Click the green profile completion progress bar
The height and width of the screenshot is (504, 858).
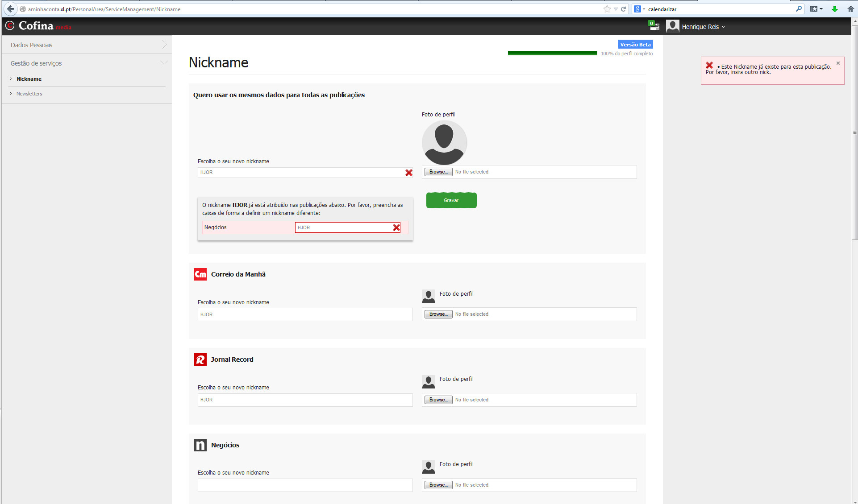552,53
